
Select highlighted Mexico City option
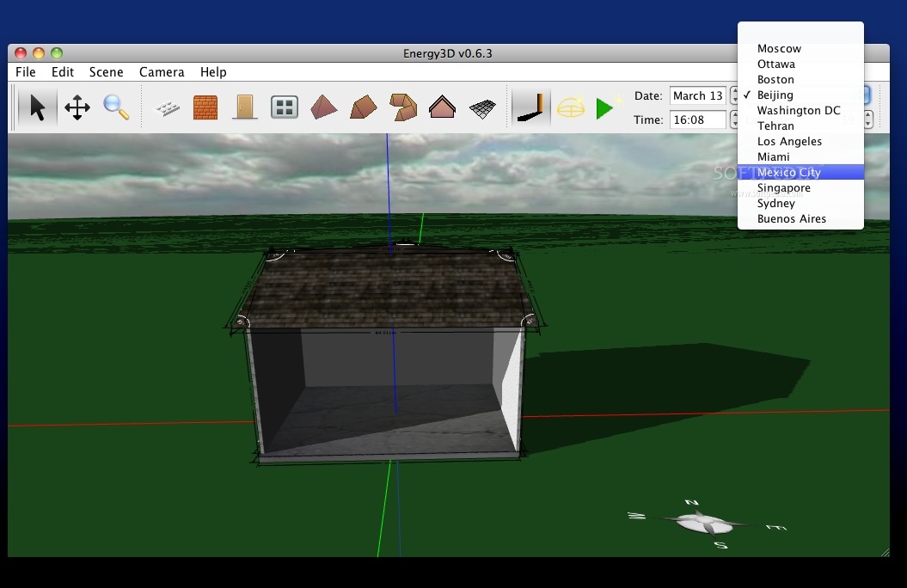pyautogui.click(x=800, y=172)
